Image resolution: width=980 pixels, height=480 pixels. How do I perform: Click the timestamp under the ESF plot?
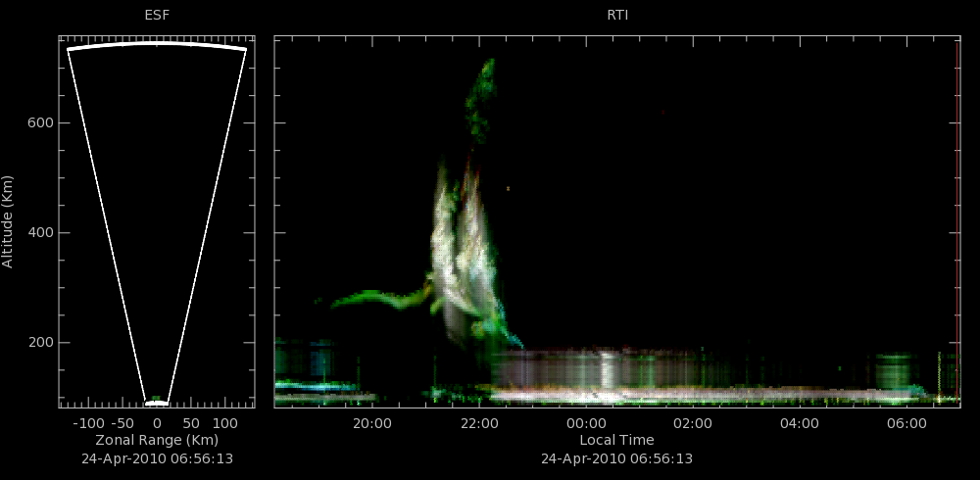tap(157, 458)
